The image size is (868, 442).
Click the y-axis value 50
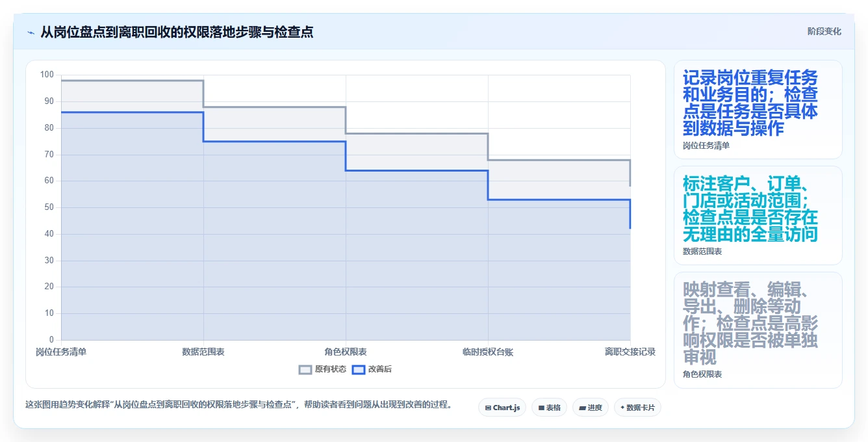tap(49, 207)
